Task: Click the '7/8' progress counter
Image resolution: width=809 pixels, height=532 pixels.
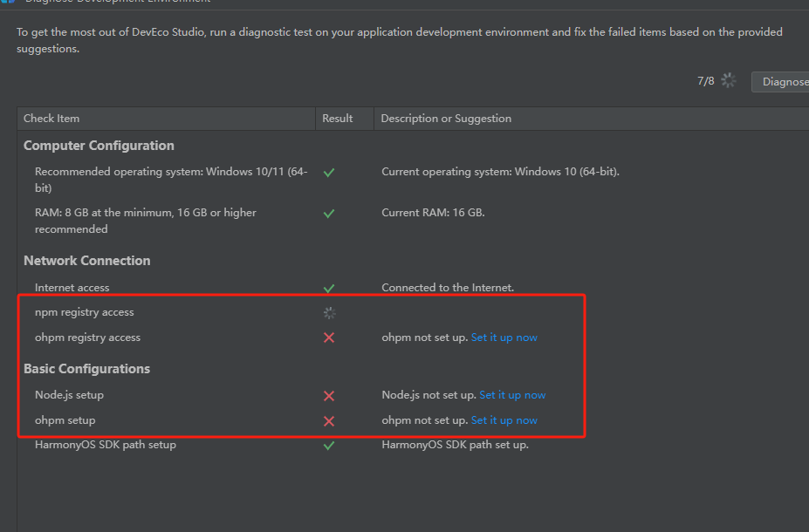Action: (x=706, y=81)
